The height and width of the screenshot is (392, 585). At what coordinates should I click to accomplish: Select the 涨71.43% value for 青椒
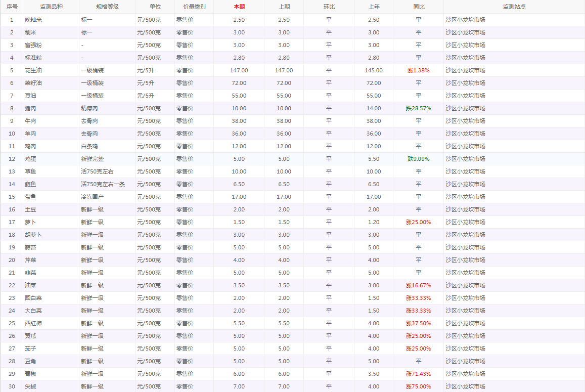pyautogui.click(x=418, y=374)
